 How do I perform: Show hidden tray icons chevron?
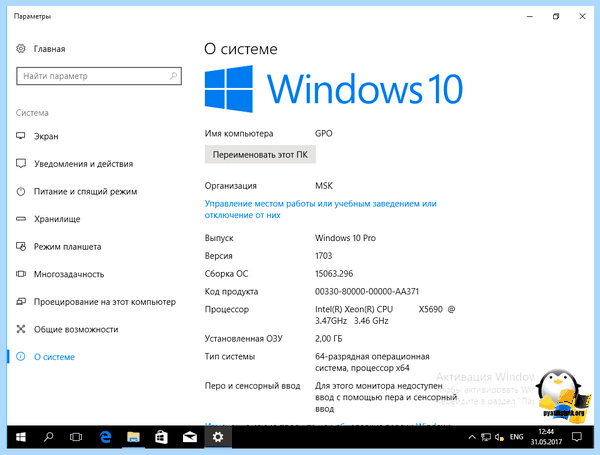(x=472, y=437)
